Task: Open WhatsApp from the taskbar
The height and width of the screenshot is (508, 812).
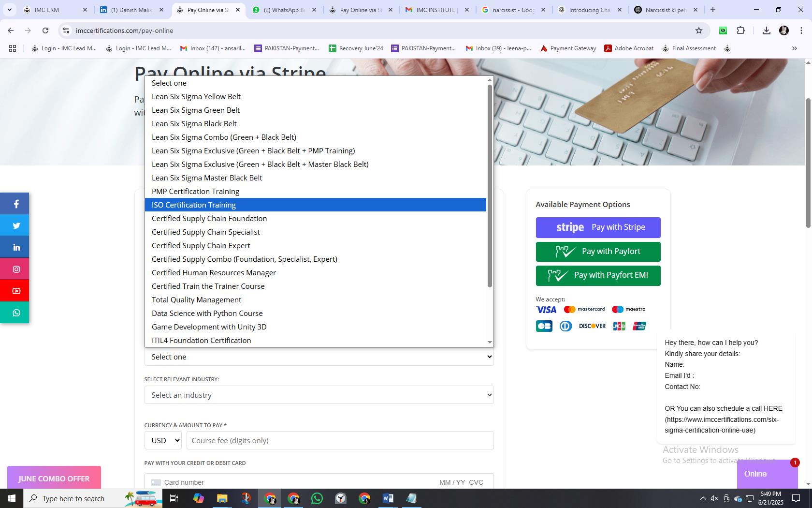Action: pyautogui.click(x=317, y=498)
